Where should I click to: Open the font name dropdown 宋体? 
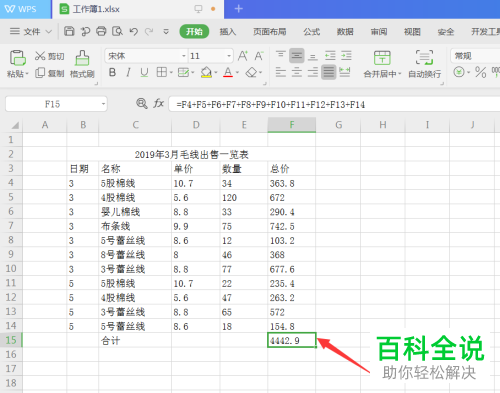point(184,56)
